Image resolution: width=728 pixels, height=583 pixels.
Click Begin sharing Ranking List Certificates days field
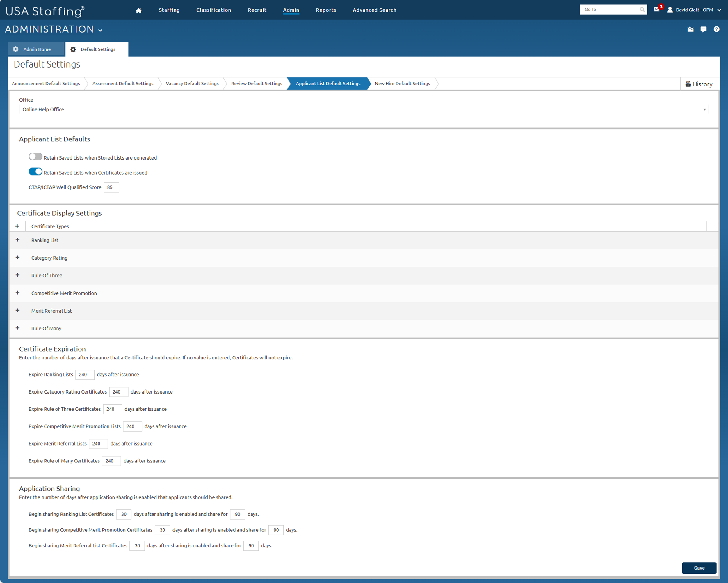(x=124, y=514)
